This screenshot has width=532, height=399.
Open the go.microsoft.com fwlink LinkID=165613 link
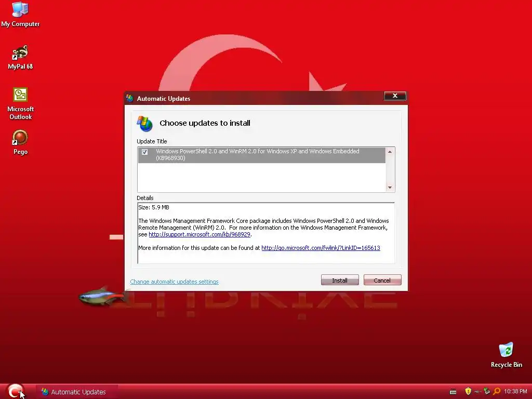coord(321,248)
